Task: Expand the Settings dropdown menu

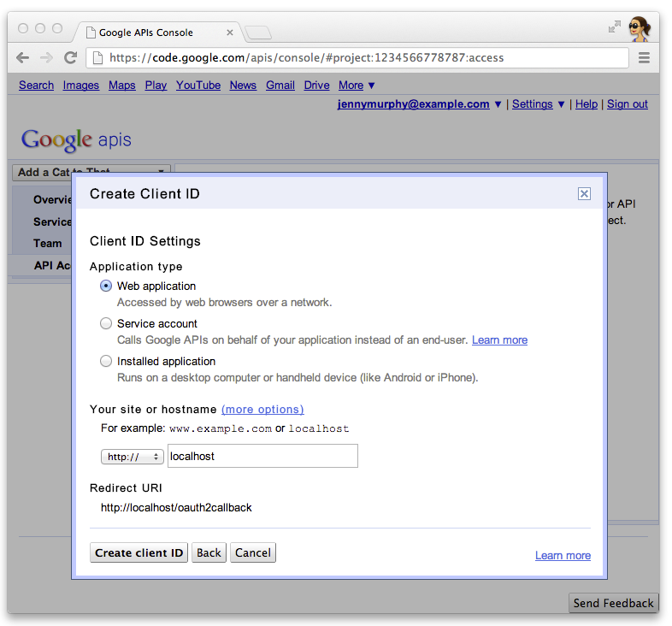Action: click(539, 104)
